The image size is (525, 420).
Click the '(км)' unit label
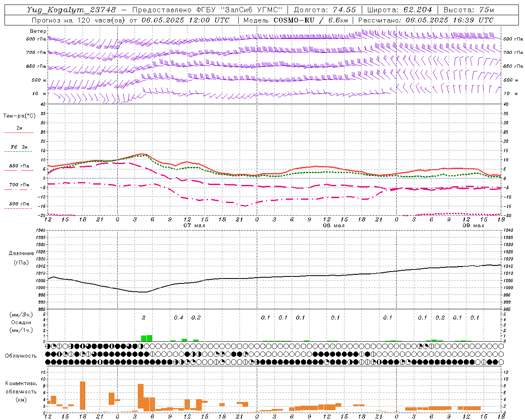click(21, 399)
